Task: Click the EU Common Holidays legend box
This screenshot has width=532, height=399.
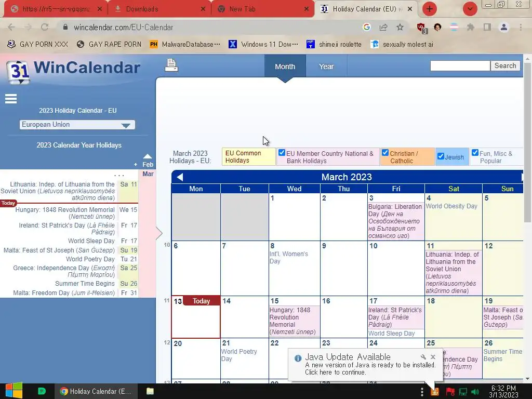Action: 248,157
